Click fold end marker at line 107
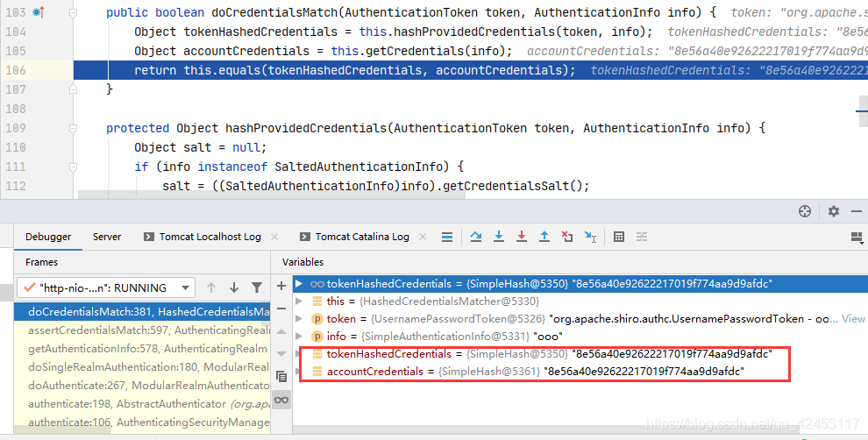This screenshot has width=868, height=440. 73,89
